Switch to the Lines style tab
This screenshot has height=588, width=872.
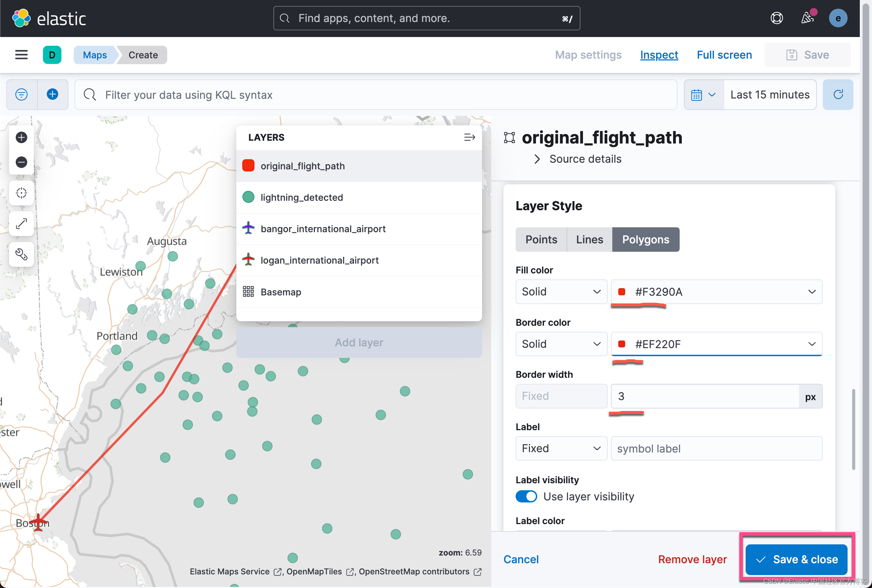coord(589,239)
